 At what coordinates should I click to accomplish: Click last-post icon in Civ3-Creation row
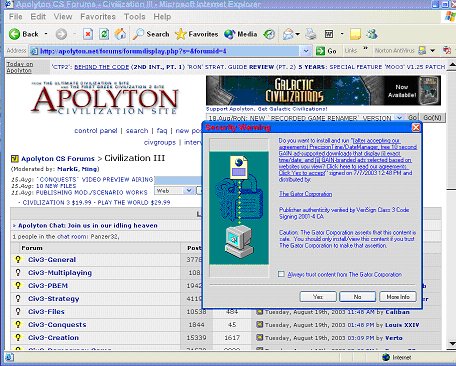pyautogui.click(x=259, y=337)
